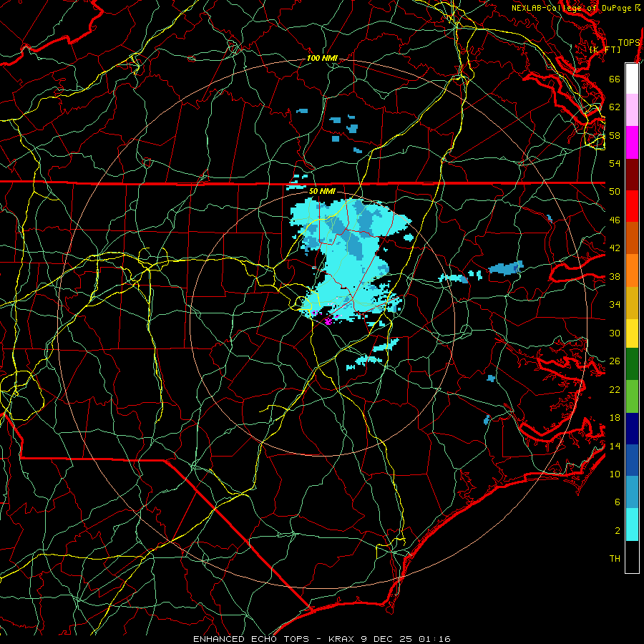Click the light pink legend swatch

click(632, 110)
